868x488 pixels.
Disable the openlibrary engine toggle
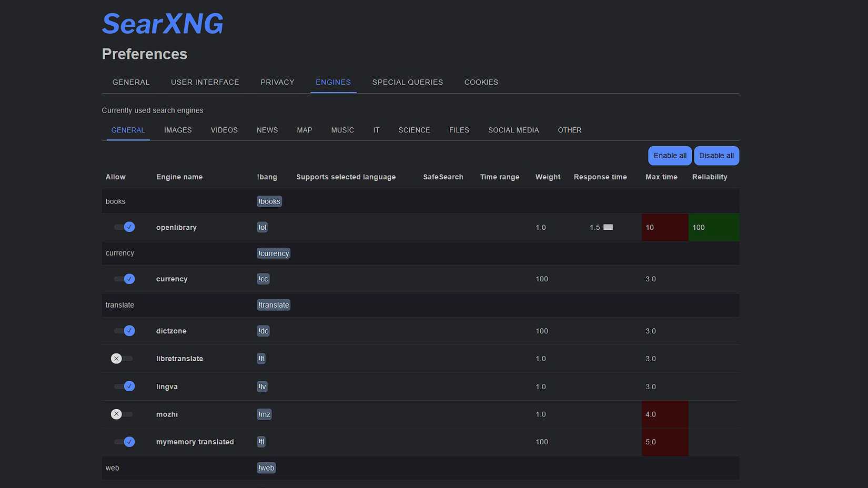point(124,227)
